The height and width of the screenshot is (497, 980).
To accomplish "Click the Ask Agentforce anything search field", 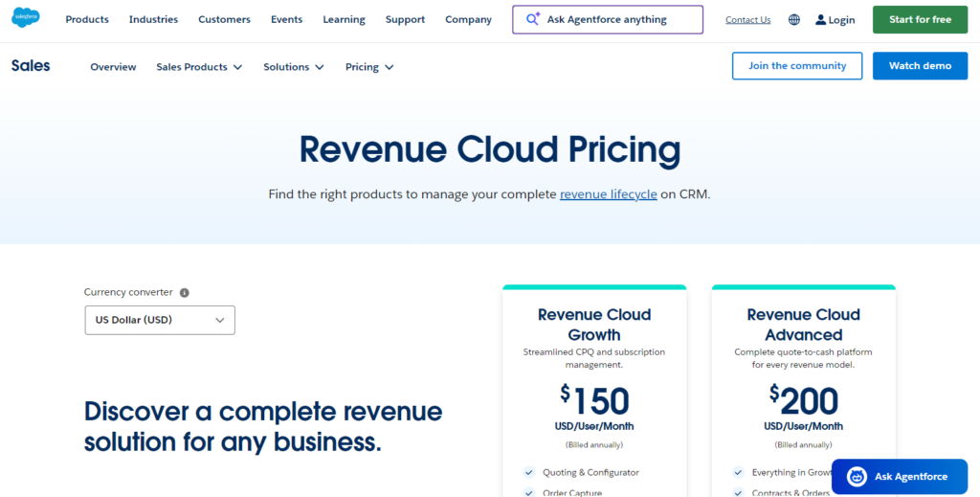I will pyautogui.click(x=608, y=19).
